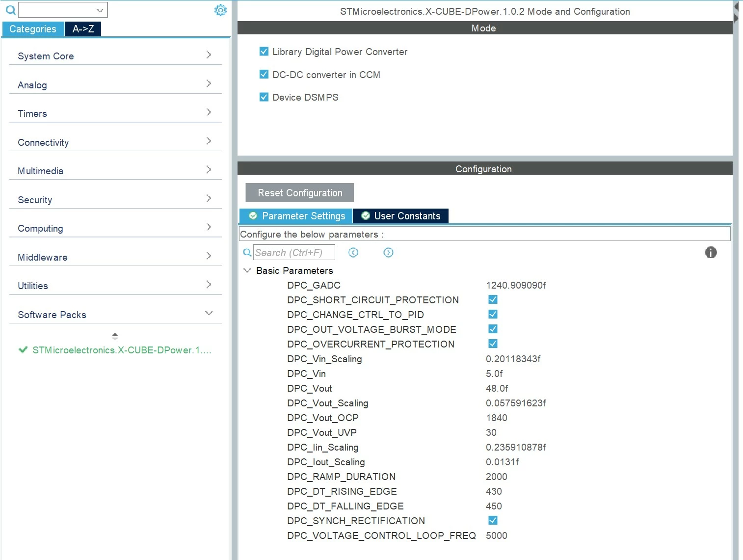Click the parameter search magnifier icon
The width and height of the screenshot is (743, 560).
247,252
